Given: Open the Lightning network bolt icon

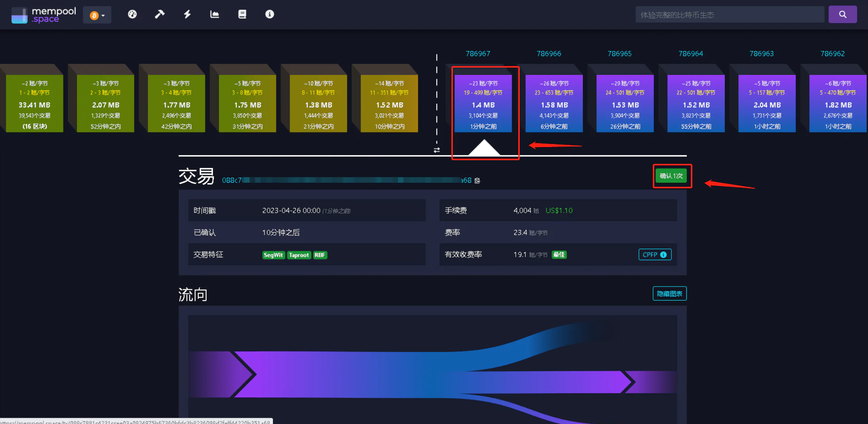Looking at the screenshot, I should (x=187, y=14).
